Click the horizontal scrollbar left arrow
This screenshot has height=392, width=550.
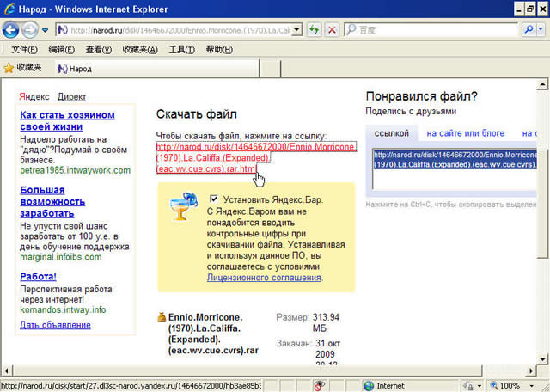[6, 371]
